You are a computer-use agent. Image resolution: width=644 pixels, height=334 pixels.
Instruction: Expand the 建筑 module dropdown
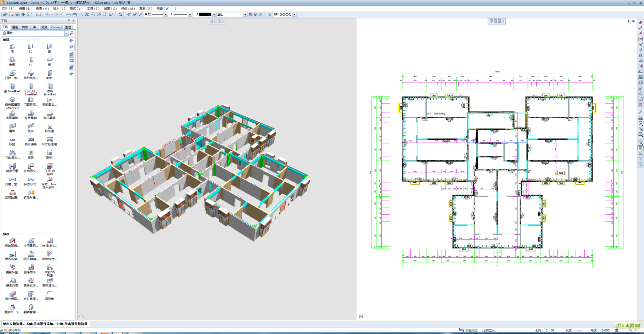click(66, 33)
